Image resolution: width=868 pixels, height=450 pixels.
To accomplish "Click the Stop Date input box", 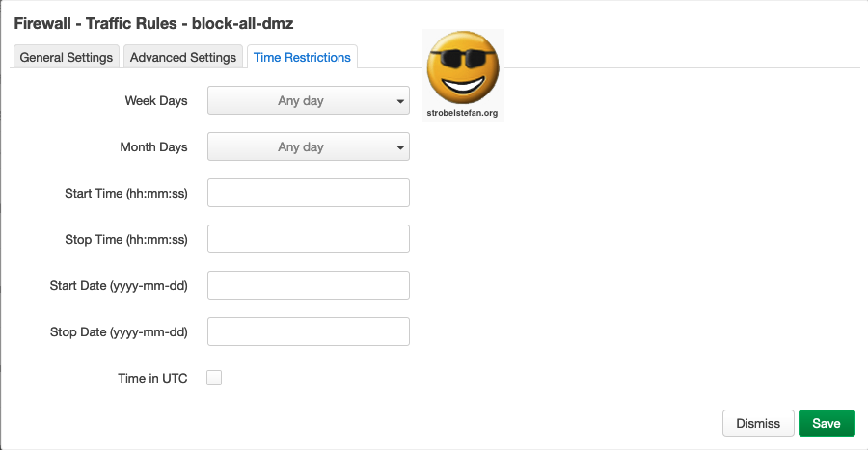I will click(x=309, y=331).
